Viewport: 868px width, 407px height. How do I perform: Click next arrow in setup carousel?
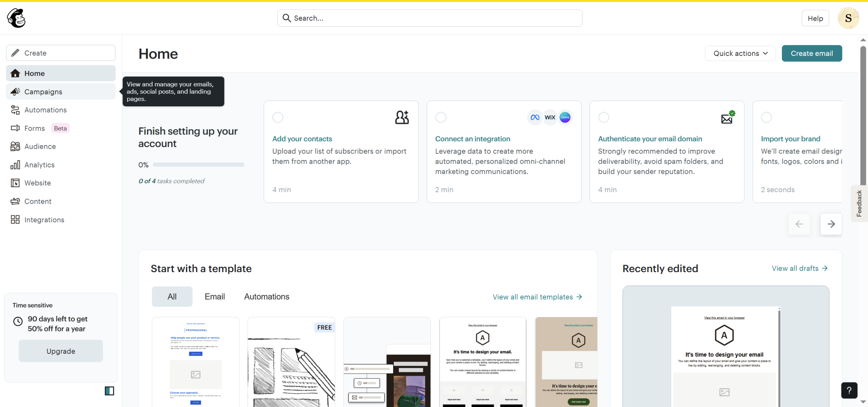[831, 224]
